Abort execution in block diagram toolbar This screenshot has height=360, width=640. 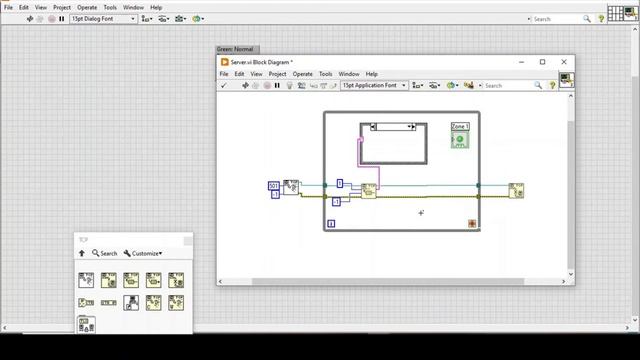point(267,85)
